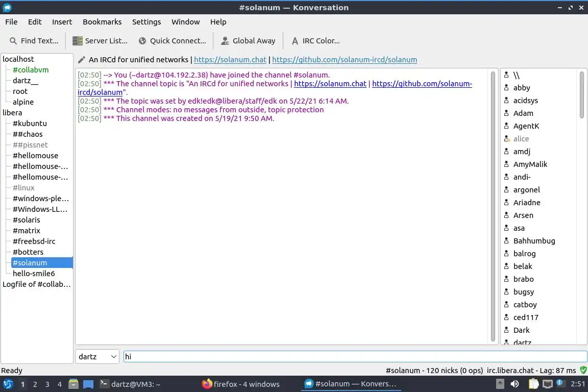This screenshot has height=392, width=588.
Task: Switch to the #freebsd-irc channel
Action: pyautogui.click(x=34, y=241)
